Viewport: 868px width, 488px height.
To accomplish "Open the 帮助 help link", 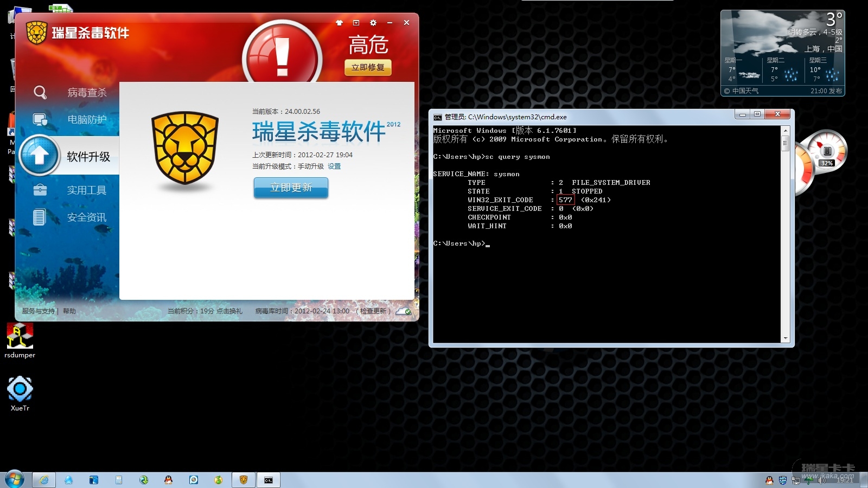I will coord(69,311).
